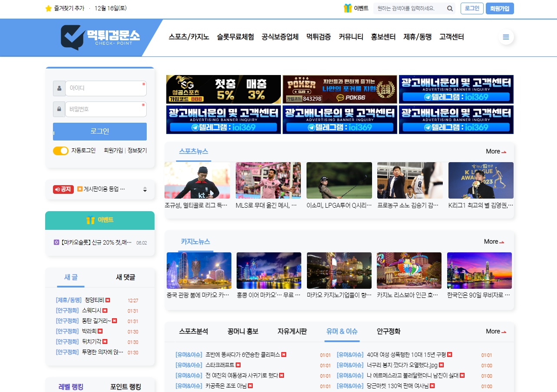Image resolution: width=557 pixels, height=392 pixels.
Task: Click the gift box event icon
Action: (347, 8)
